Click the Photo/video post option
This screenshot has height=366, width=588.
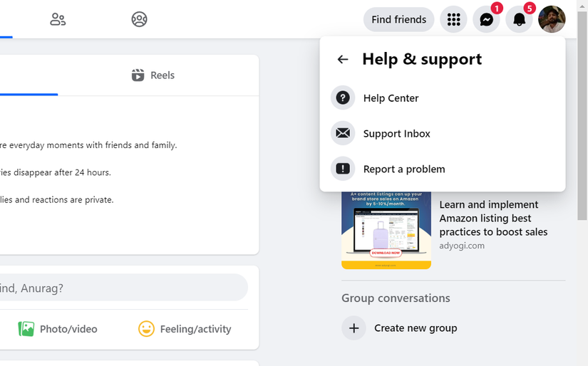58,328
